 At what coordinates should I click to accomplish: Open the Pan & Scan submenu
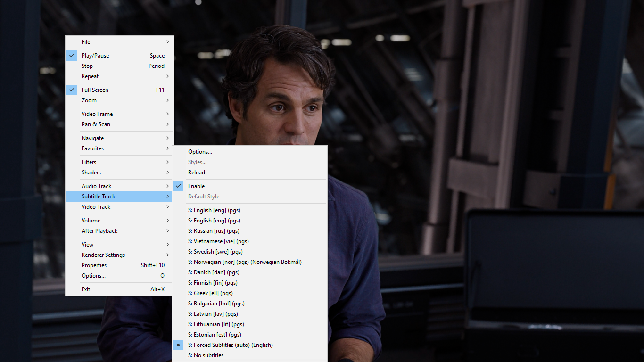(119, 124)
